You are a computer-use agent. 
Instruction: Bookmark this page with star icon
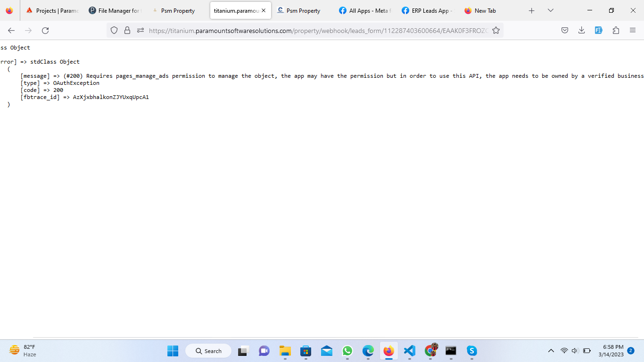click(495, 31)
